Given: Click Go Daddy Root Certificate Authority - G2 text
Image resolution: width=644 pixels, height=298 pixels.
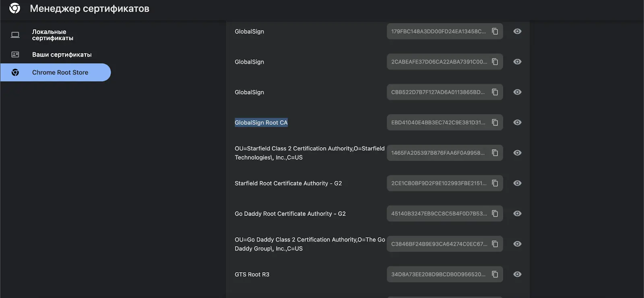Looking at the screenshot, I should 290,214.
